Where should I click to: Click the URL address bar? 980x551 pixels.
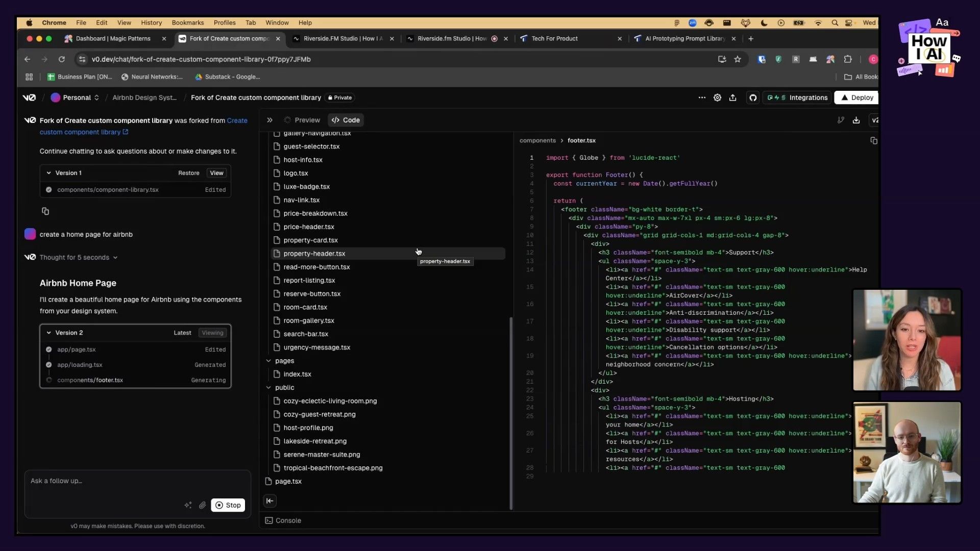tap(398, 59)
